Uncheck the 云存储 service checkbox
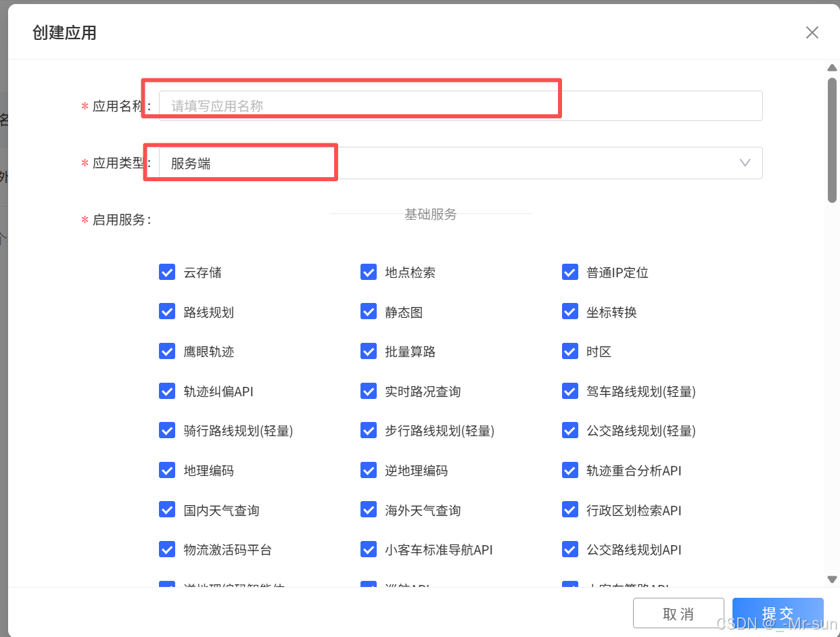 click(167, 272)
